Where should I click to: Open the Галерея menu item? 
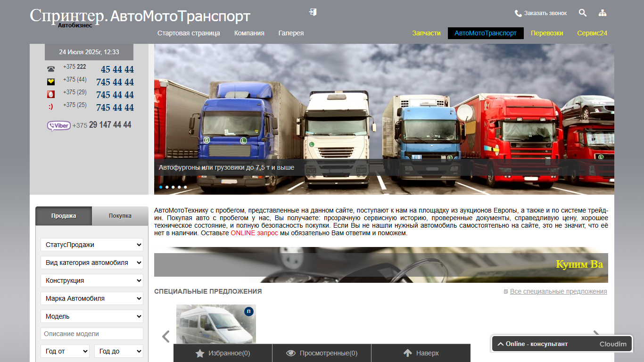pos(291,33)
